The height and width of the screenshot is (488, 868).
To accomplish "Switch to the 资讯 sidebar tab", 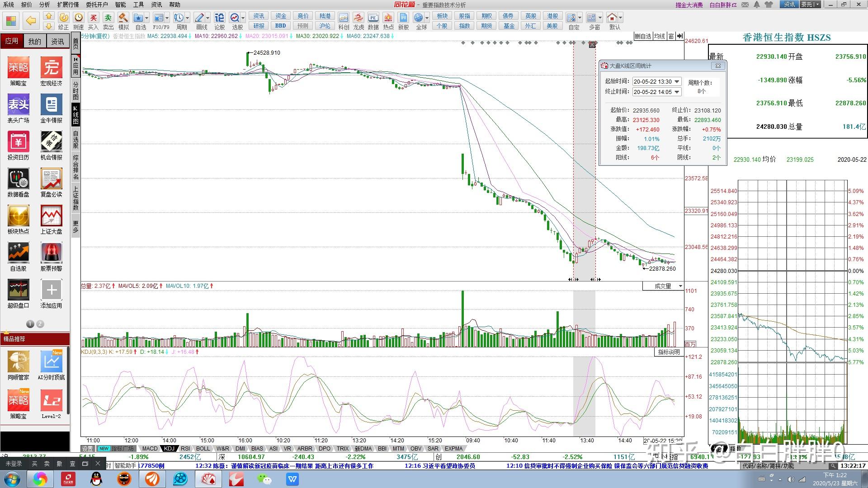I will coord(57,41).
